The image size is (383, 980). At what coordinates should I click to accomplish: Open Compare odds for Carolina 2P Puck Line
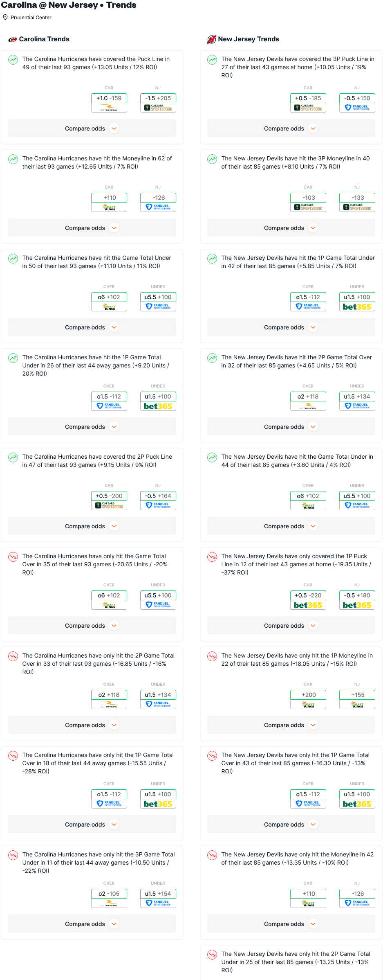[x=92, y=526]
